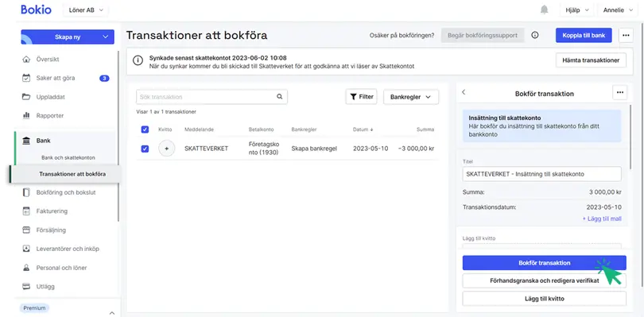Open the Bankregler dropdown

(x=411, y=97)
